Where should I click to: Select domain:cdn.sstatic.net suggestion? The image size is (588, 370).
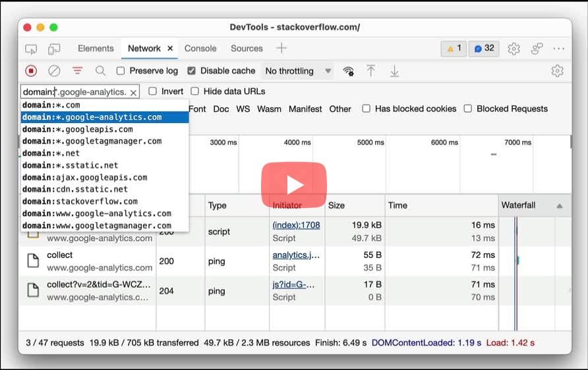pyautogui.click(x=105, y=189)
